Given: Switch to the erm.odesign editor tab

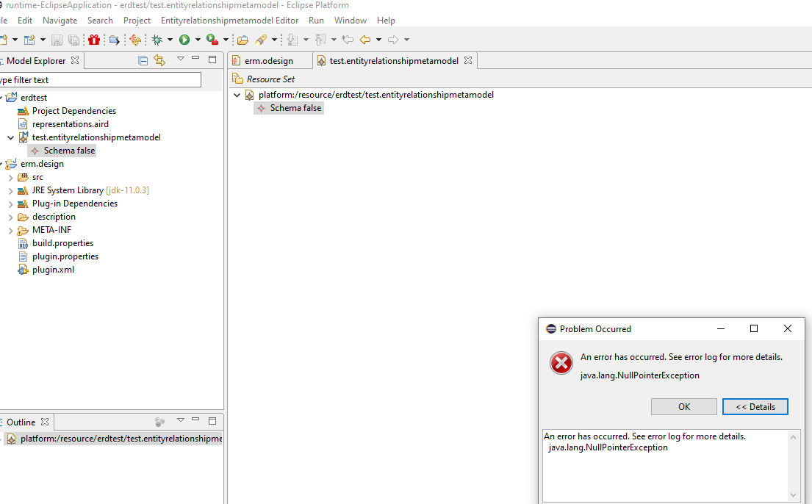Looking at the screenshot, I should pos(268,61).
